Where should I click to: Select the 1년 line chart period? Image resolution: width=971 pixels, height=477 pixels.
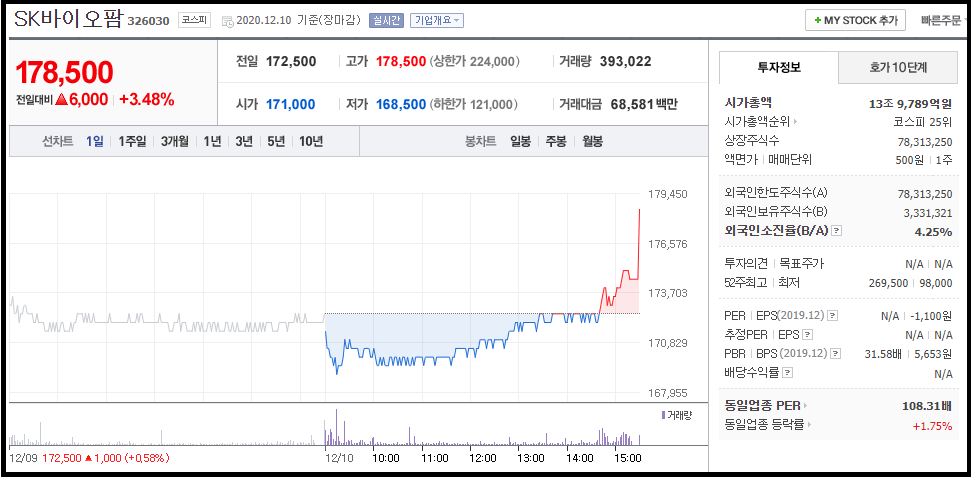tap(212, 141)
